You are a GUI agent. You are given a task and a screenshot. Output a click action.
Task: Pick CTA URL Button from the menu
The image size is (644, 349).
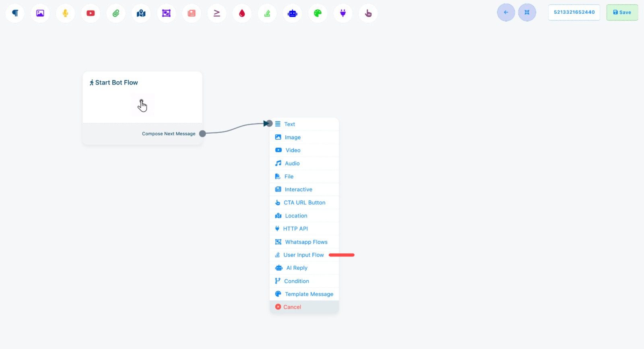pos(304,202)
